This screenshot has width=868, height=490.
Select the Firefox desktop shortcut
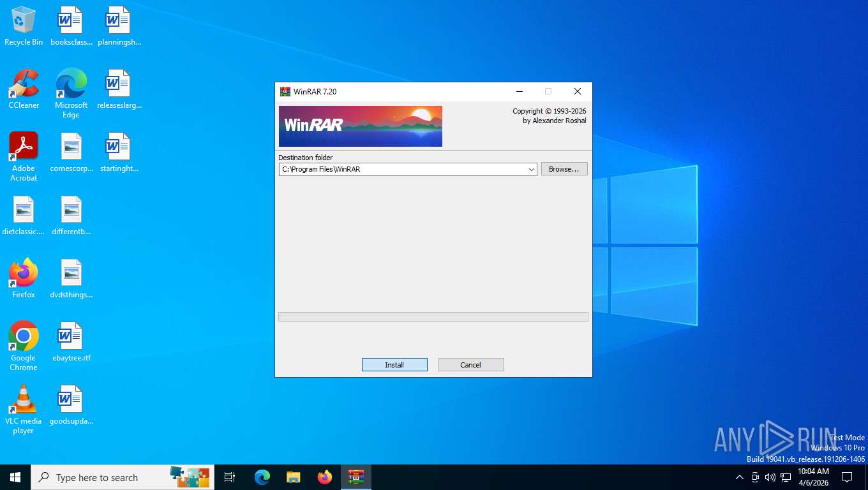point(24,279)
